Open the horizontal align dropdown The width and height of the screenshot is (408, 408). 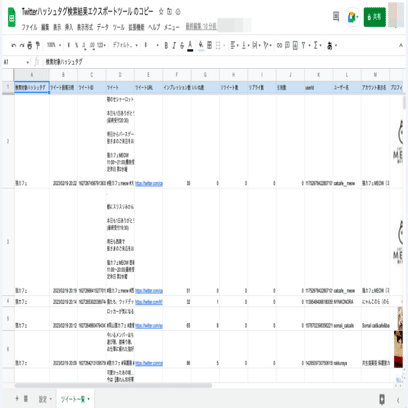pyautogui.click(x=234, y=45)
